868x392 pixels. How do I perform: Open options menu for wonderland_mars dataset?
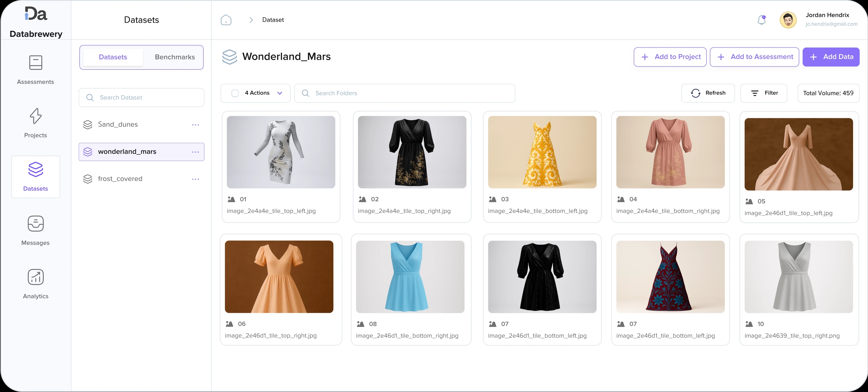coord(195,152)
